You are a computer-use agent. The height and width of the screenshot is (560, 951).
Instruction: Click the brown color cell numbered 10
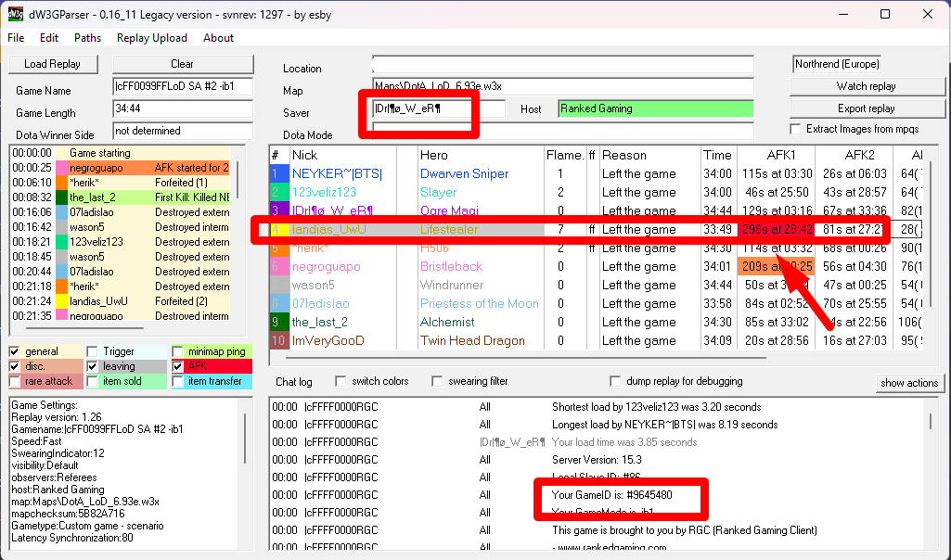278,340
